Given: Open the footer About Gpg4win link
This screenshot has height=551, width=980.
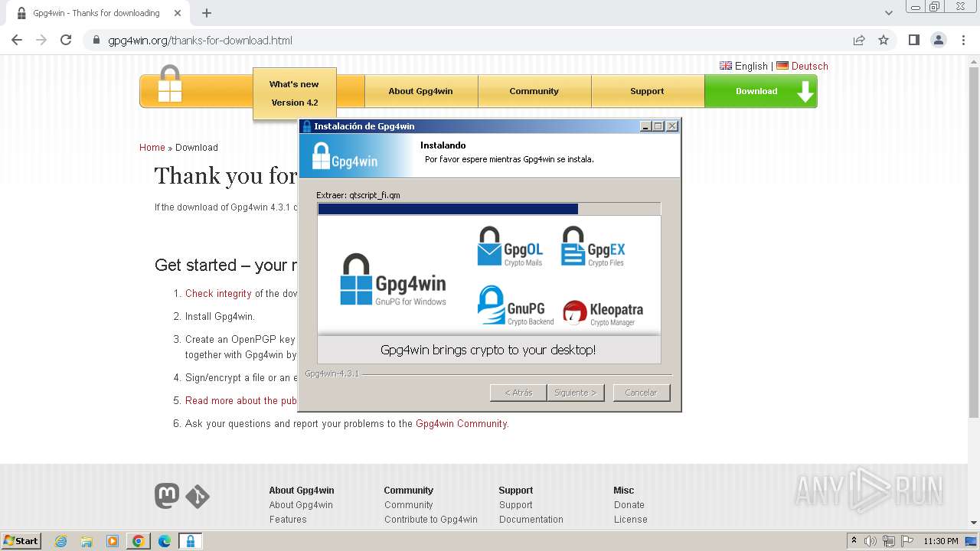Looking at the screenshot, I should tap(301, 505).
